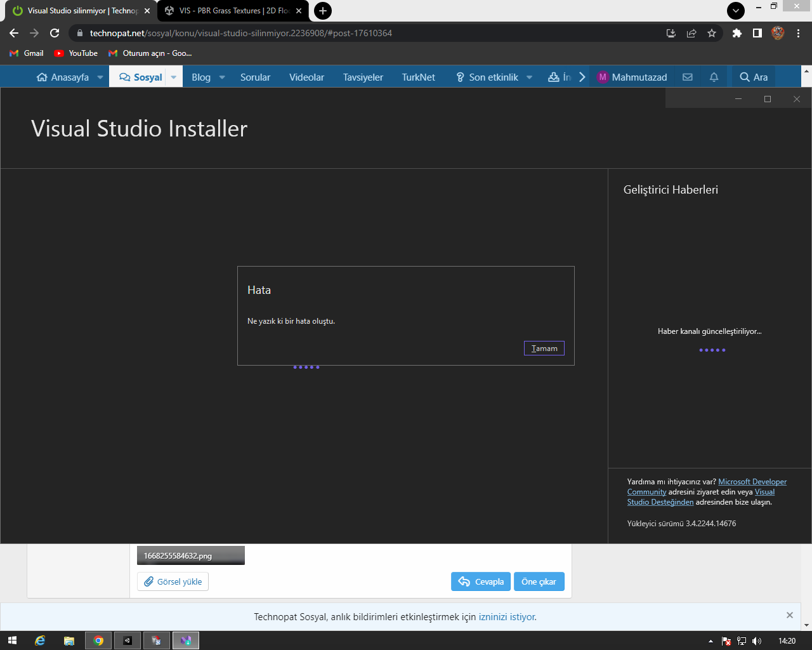
Task: Expand the Anasayfa dropdown arrow
Action: tap(100, 77)
